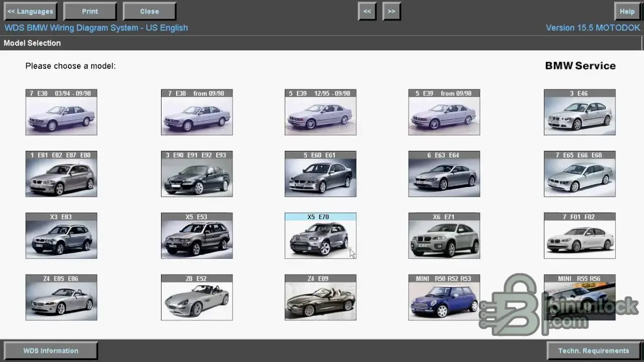This screenshot has height=362, width=644.
Task: Select the Z8 E52 model
Action: (x=197, y=298)
